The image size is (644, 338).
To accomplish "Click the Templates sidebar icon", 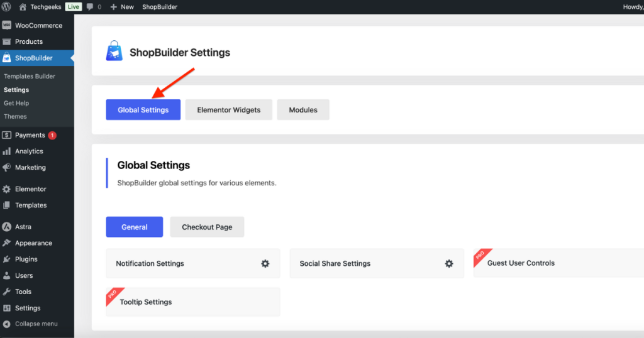I will point(6,205).
